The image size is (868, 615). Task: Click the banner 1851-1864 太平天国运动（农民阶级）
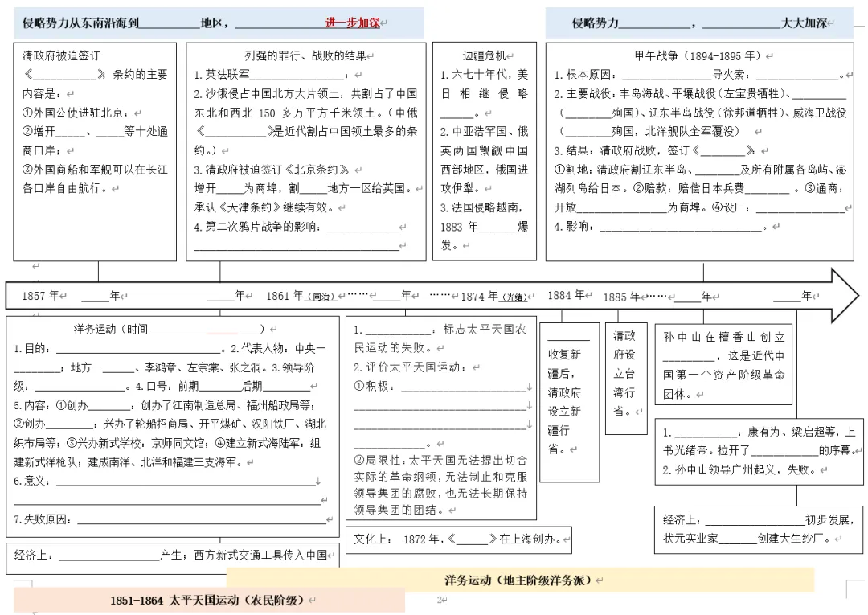coord(207,600)
